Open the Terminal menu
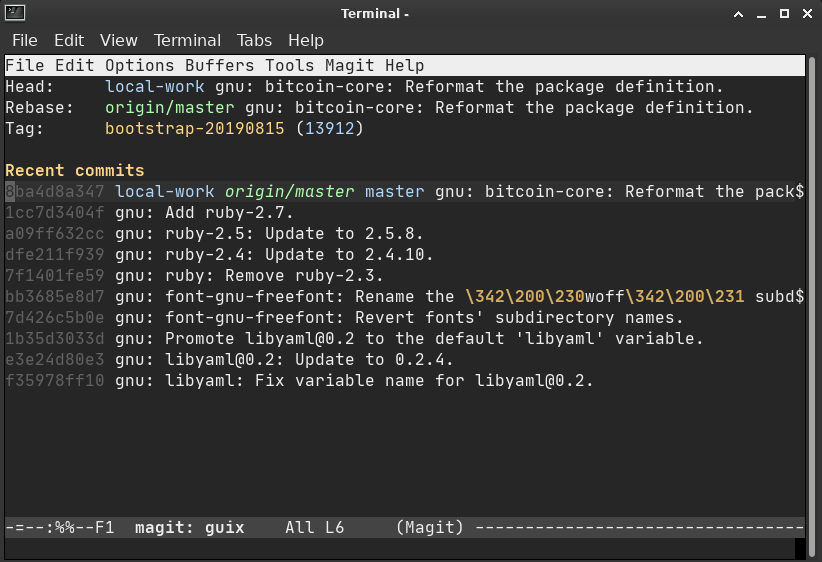This screenshot has width=822, height=562. tap(187, 40)
